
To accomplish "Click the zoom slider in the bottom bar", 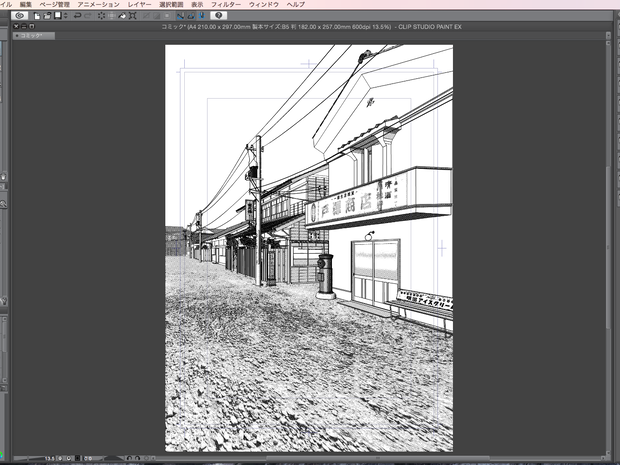I will pyautogui.click(x=28, y=458).
